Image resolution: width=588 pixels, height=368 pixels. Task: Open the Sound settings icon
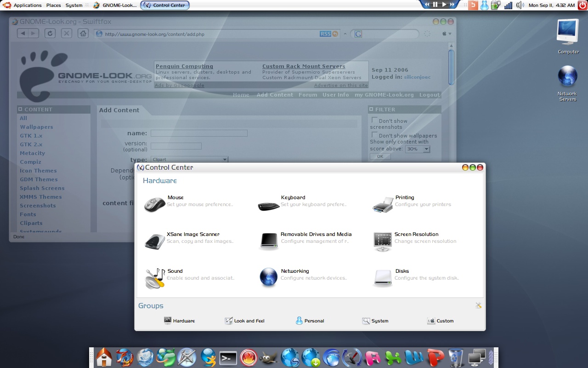[x=155, y=278]
